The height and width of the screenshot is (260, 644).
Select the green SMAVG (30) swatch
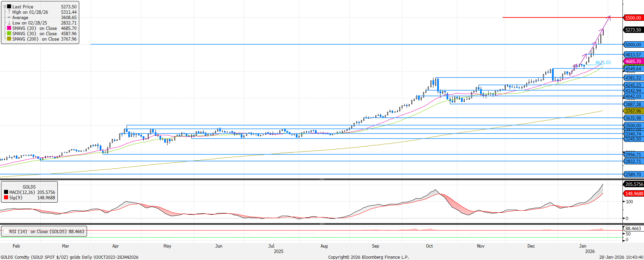click(9, 34)
